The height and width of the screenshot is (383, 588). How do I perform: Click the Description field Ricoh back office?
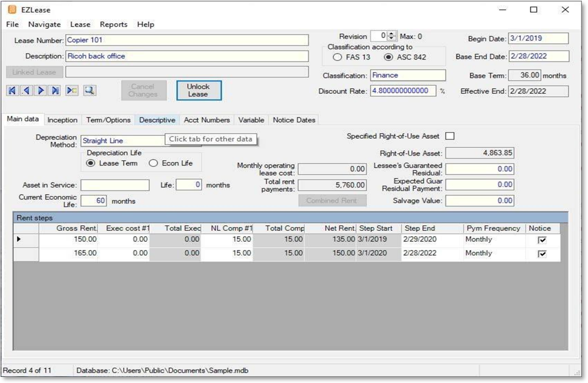tap(187, 56)
